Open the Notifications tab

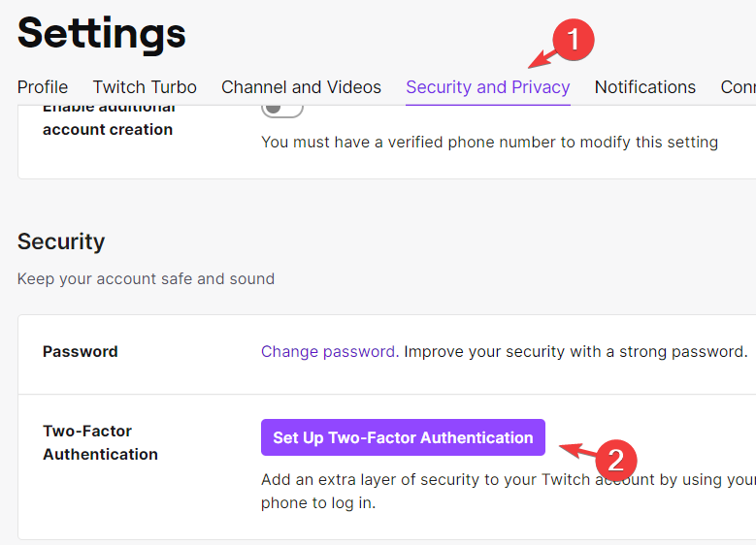click(x=645, y=87)
